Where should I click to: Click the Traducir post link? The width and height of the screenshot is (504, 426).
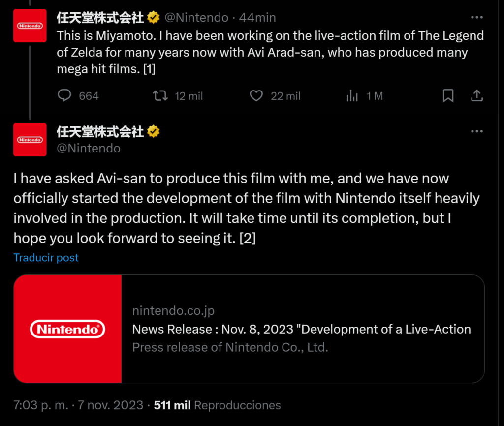coord(46,258)
